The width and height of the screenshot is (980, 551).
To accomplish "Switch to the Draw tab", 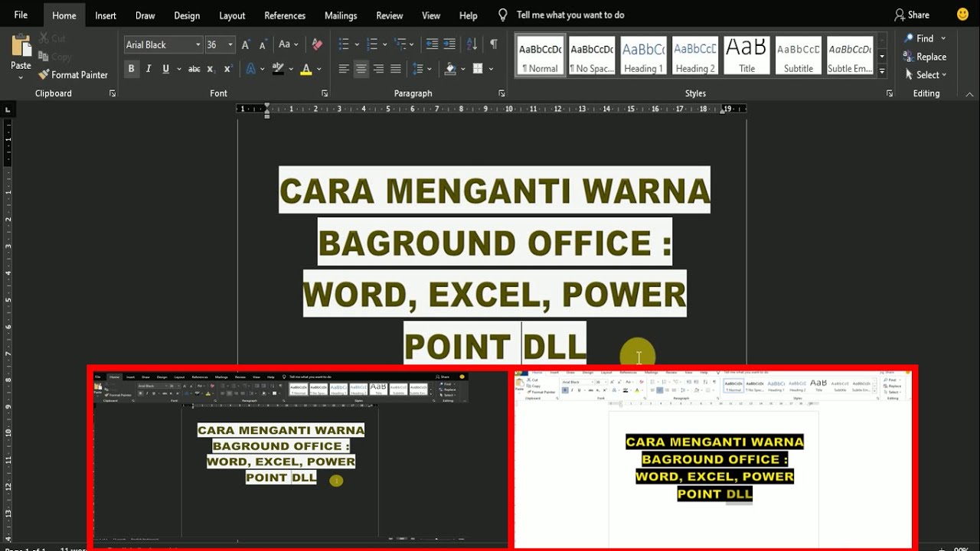I will pyautogui.click(x=145, y=15).
